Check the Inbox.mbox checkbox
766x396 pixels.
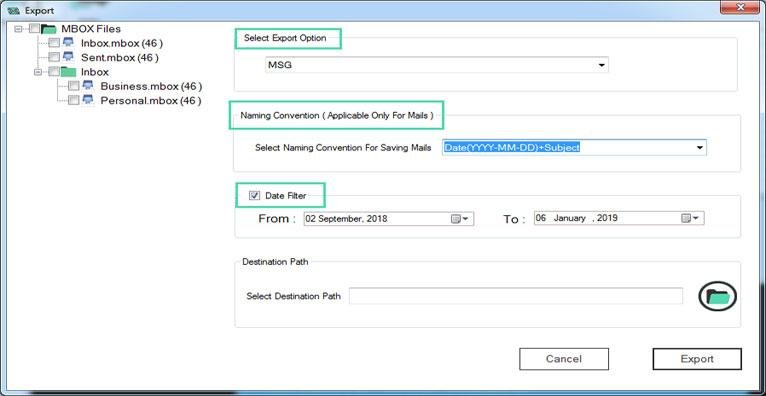(x=54, y=43)
